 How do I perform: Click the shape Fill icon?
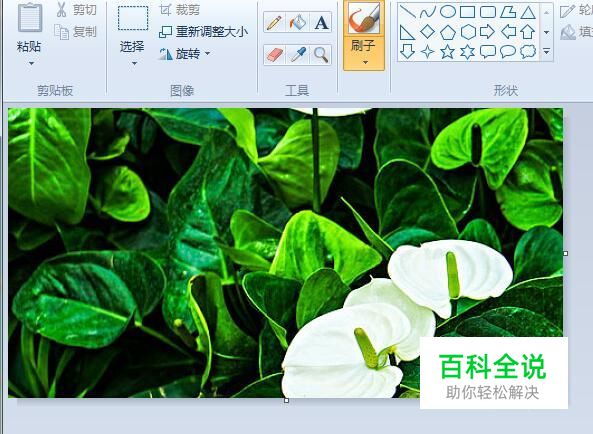coord(568,32)
